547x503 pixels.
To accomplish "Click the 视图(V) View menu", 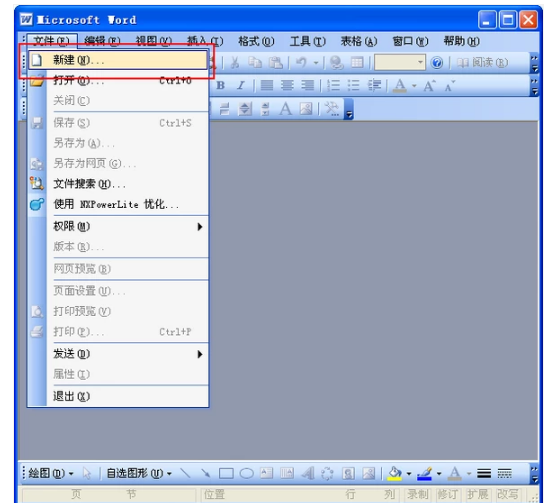I will [x=153, y=41].
